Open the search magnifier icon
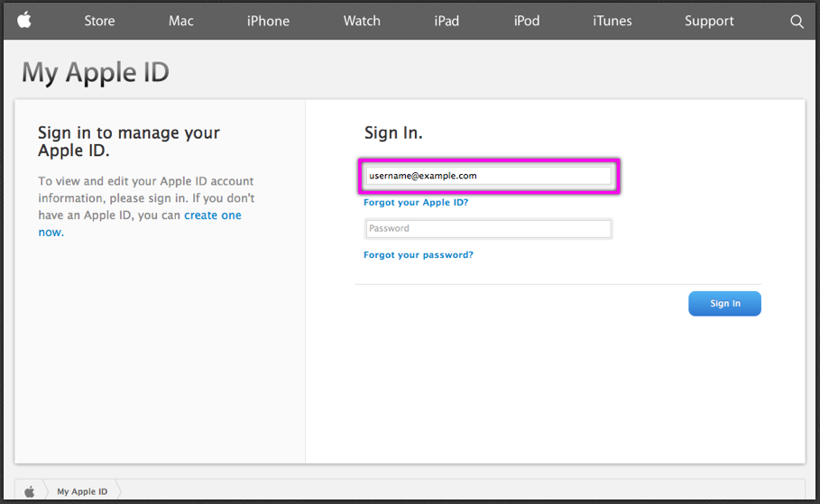820x504 pixels. pyautogui.click(x=797, y=22)
